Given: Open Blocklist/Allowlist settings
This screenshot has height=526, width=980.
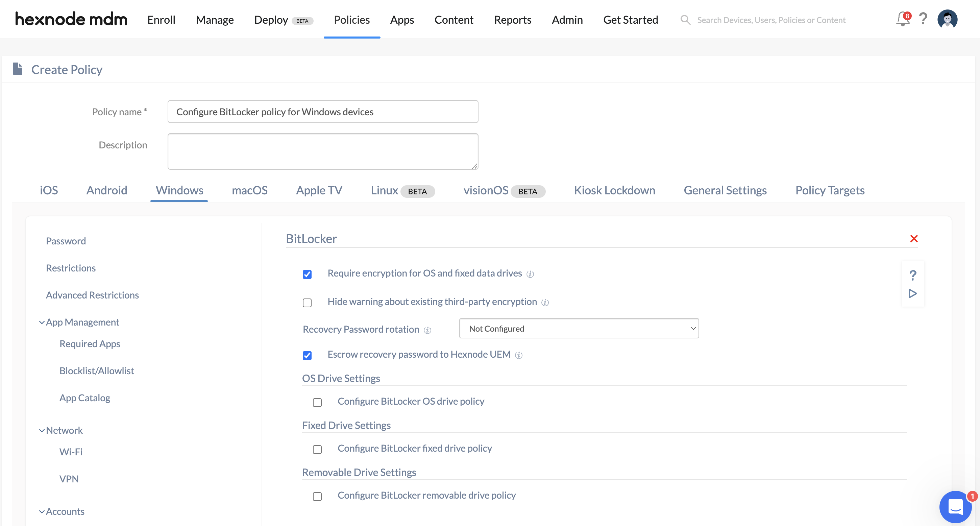Looking at the screenshot, I should tap(97, 371).
